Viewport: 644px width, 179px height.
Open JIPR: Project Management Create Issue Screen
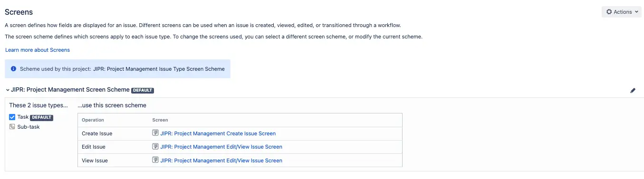[218, 133]
